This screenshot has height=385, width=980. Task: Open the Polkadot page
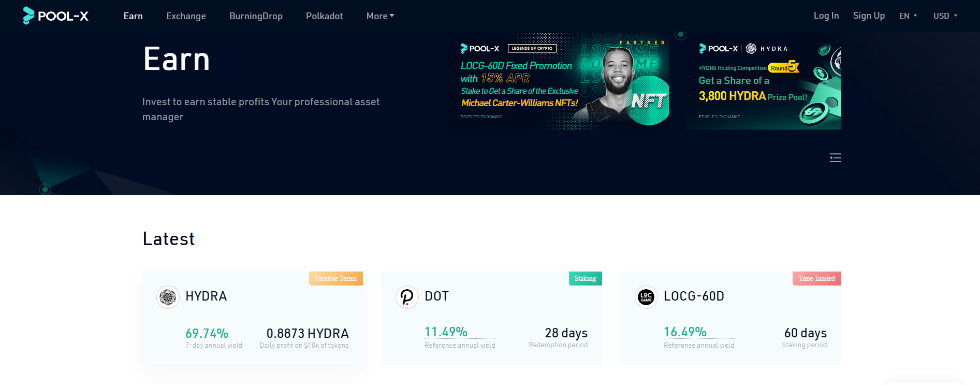pyautogui.click(x=324, y=16)
